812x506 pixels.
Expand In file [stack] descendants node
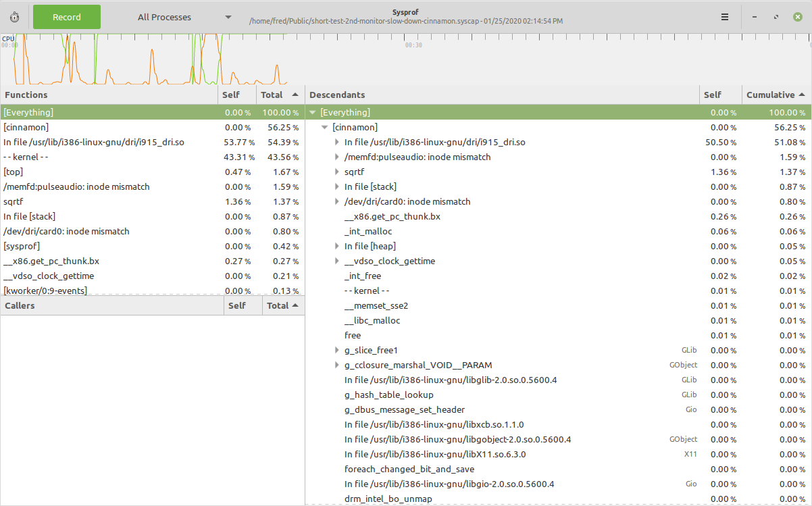pos(337,186)
